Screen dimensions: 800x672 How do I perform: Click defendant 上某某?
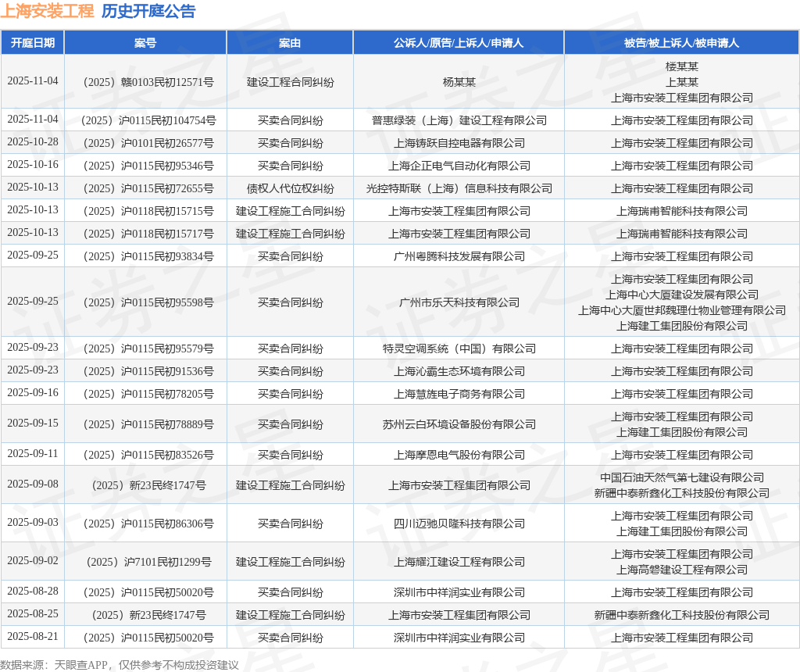(x=681, y=82)
